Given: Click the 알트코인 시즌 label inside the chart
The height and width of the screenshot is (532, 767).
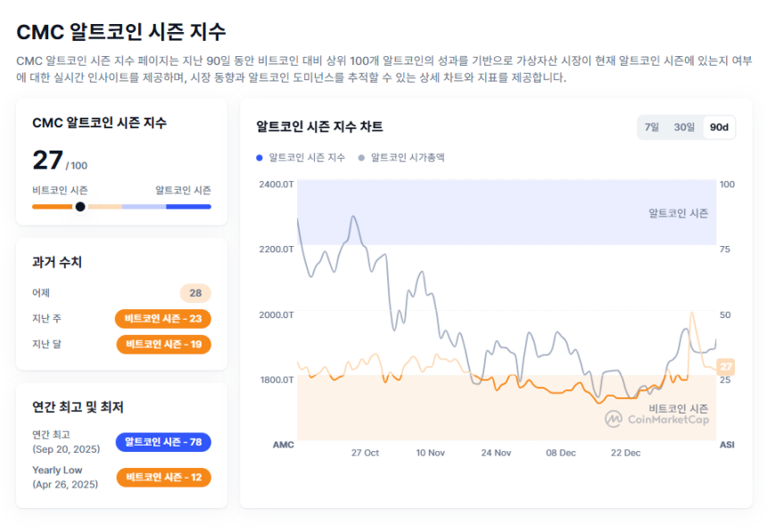Looking at the screenshot, I should coord(680,213).
